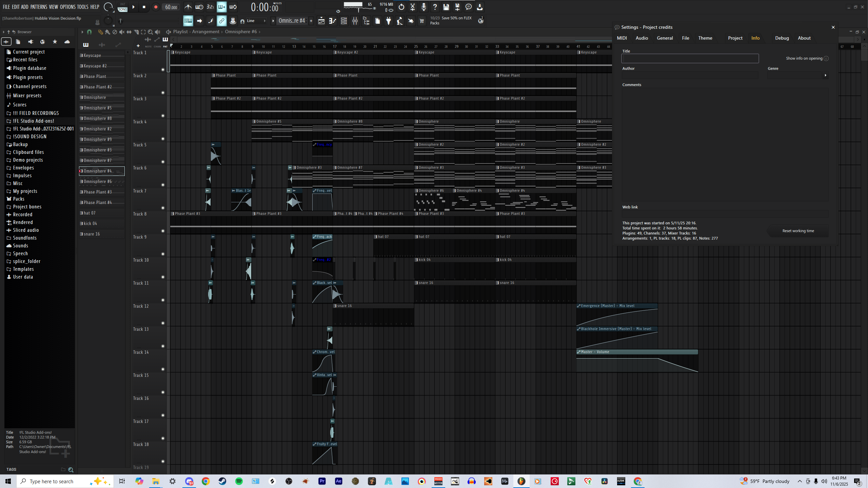868x488 pixels.
Task: Select the Omnisphere #9 pattern
Action: tap(98, 140)
